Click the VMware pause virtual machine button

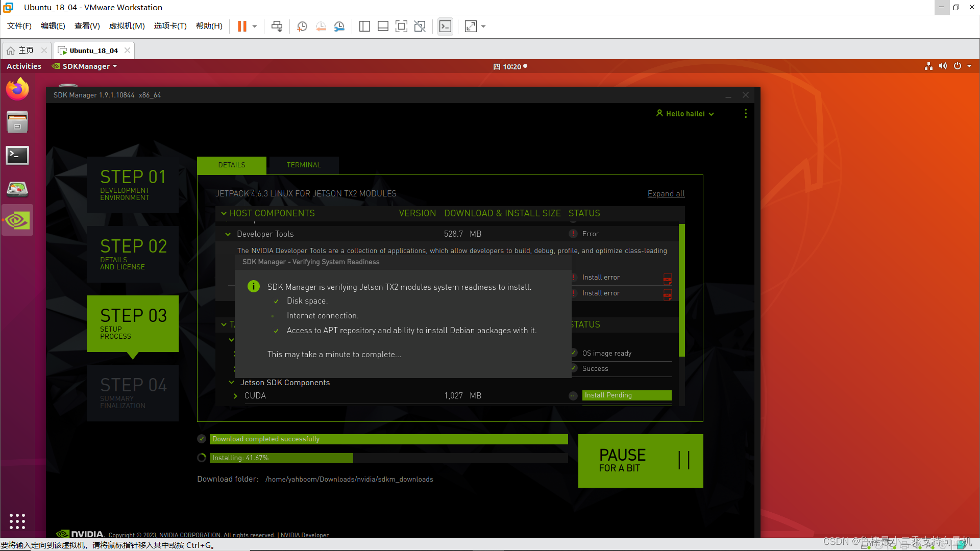point(242,27)
